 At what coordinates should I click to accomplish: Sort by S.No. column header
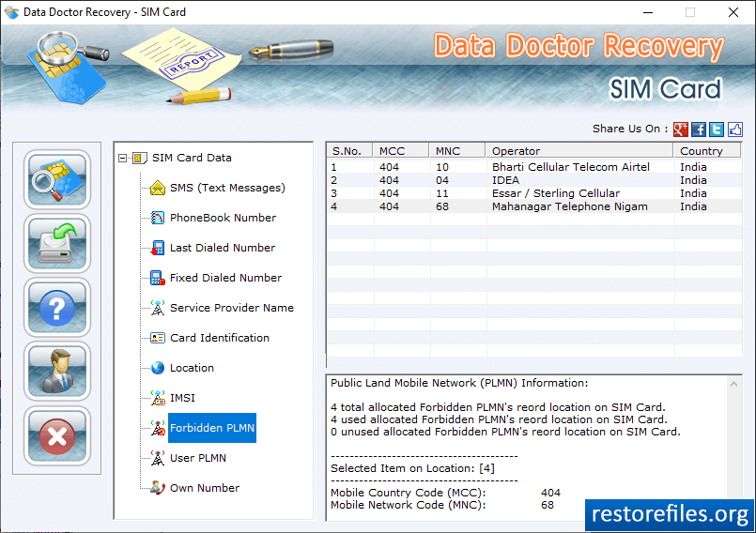point(349,151)
